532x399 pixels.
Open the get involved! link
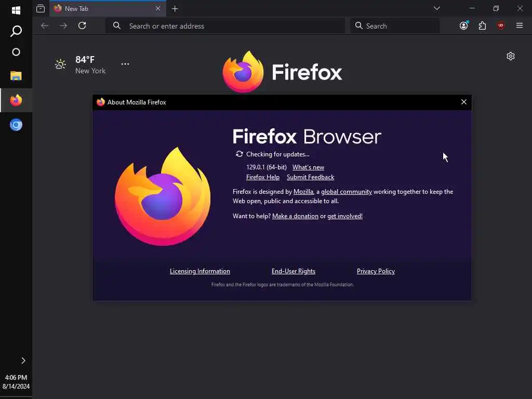click(x=345, y=216)
